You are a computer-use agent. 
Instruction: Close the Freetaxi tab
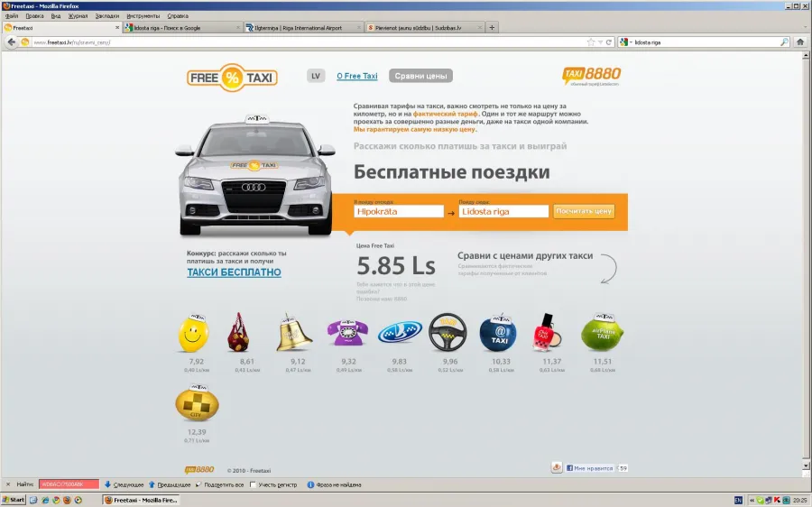coord(117,27)
